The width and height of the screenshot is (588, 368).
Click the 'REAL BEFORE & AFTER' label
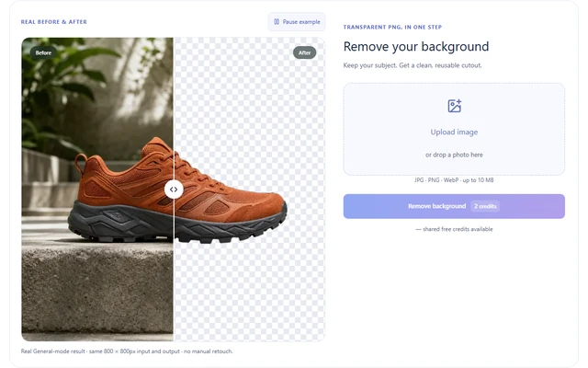click(x=54, y=22)
